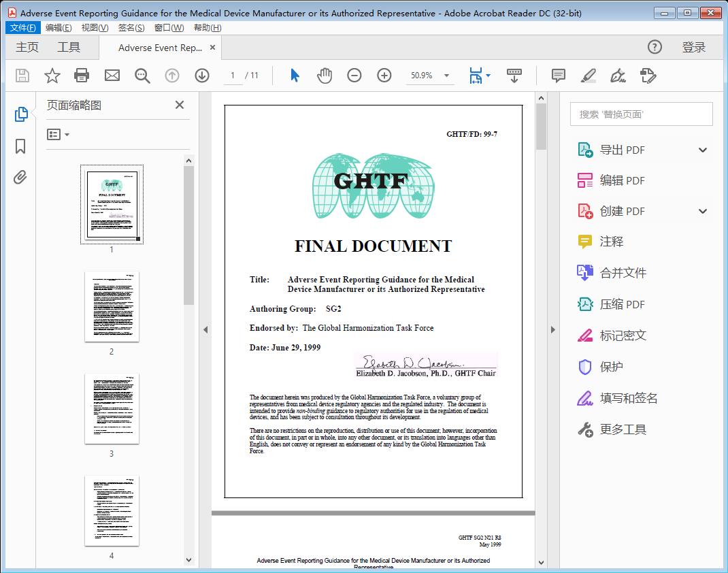728x573 pixels.
Task: Open the Attachments panel paperclip icon
Action: [20, 177]
